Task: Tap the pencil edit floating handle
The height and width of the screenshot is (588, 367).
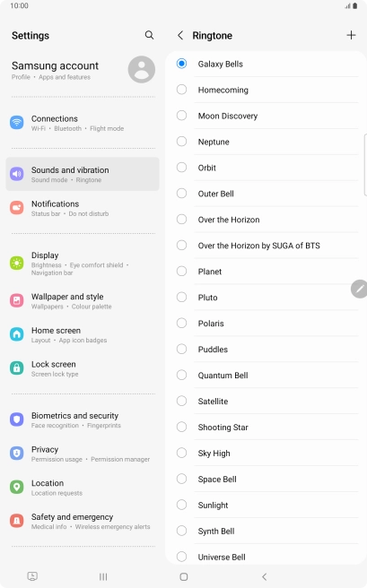Action: click(x=359, y=289)
